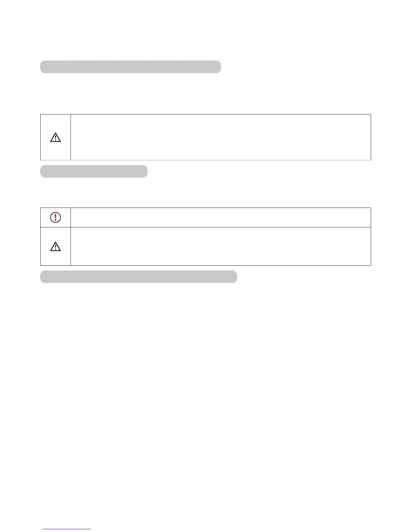Click the empty page area below the third bar

tap(201, 386)
